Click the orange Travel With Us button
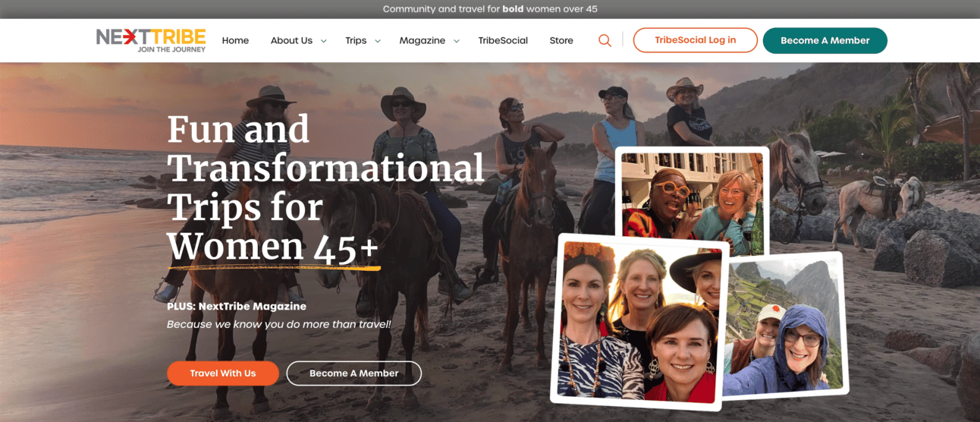 coord(223,373)
